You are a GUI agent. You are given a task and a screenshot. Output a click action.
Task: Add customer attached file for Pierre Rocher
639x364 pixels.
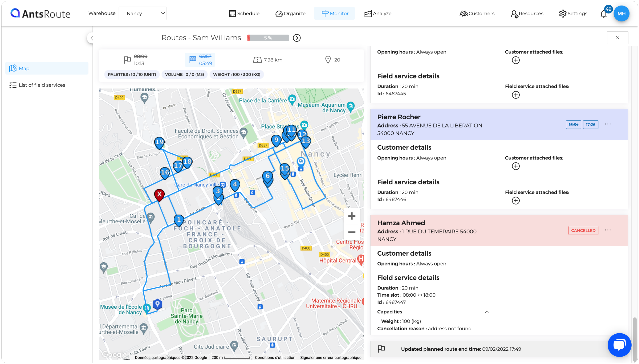click(515, 166)
